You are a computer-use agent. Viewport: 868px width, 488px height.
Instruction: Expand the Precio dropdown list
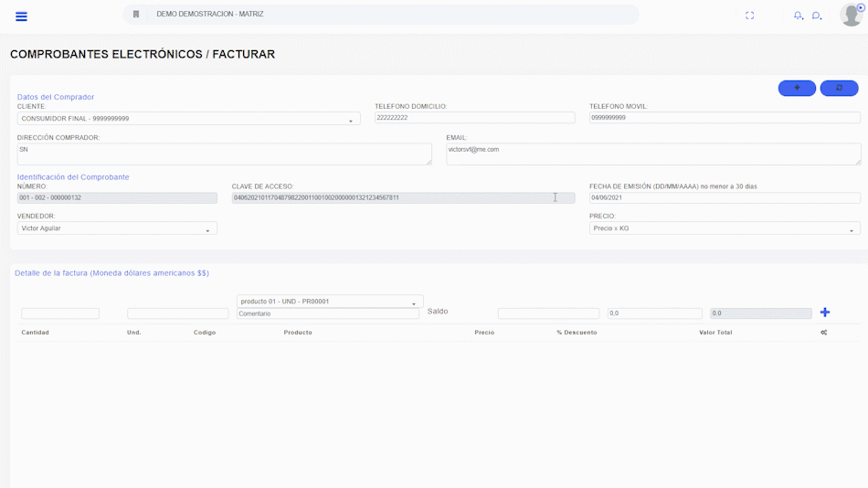tap(724, 228)
